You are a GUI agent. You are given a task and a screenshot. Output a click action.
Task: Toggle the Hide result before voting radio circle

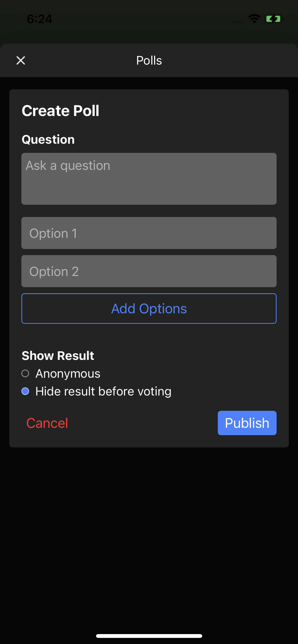click(x=25, y=391)
